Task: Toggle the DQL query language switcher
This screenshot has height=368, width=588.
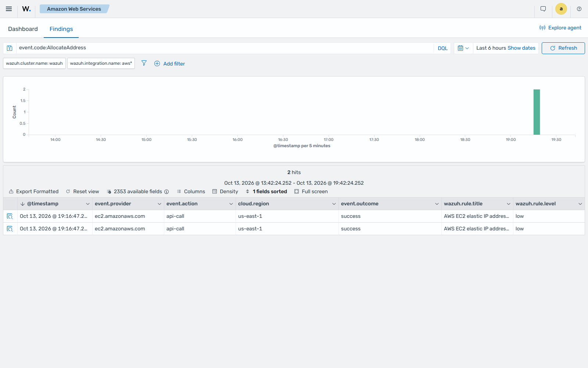Action: [x=442, y=48]
